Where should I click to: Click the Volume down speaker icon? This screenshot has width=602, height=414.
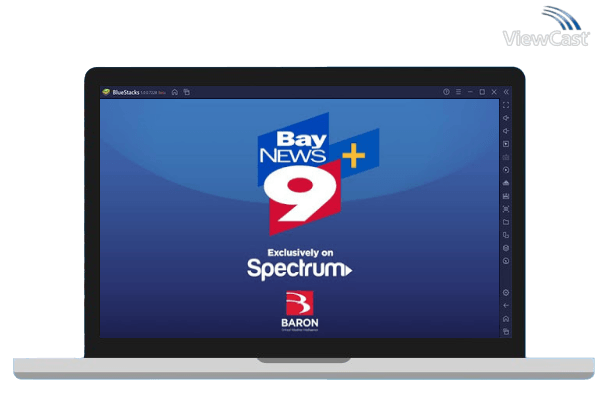[x=506, y=131]
